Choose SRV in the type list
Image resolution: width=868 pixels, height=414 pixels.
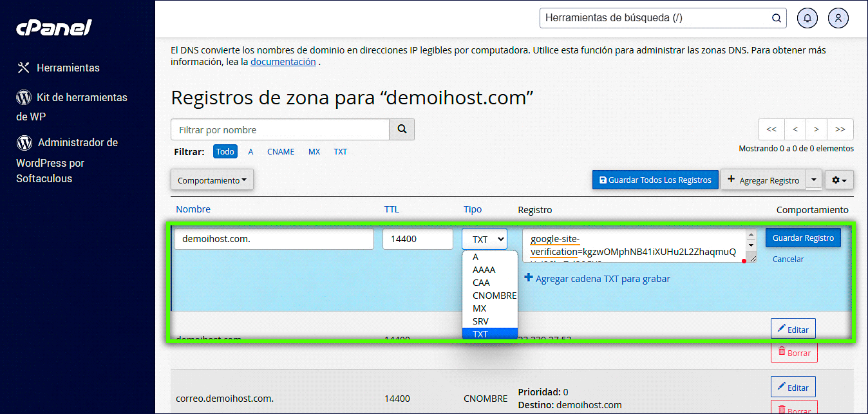pyautogui.click(x=480, y=321)
